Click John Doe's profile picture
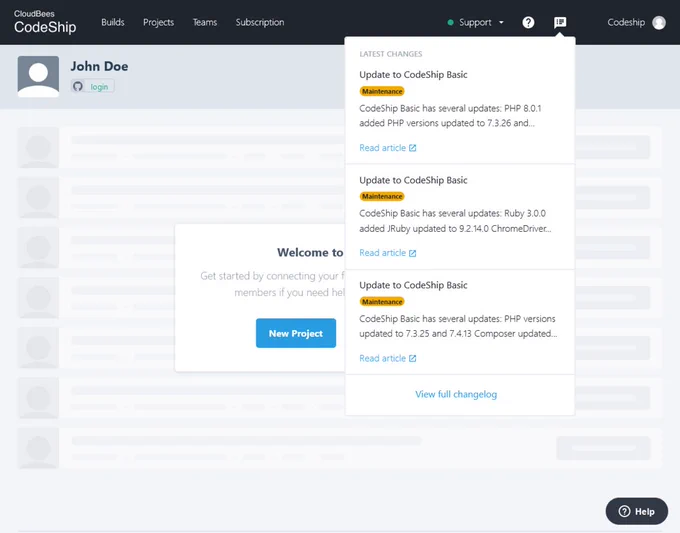The height and width of the screenshot is (533, 680). [38, 76]
